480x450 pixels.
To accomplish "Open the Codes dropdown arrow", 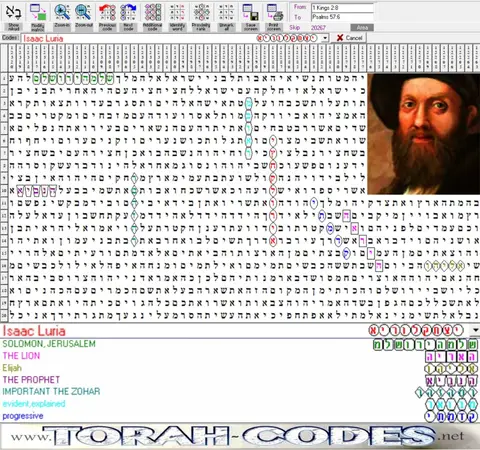I will point(325,38).
